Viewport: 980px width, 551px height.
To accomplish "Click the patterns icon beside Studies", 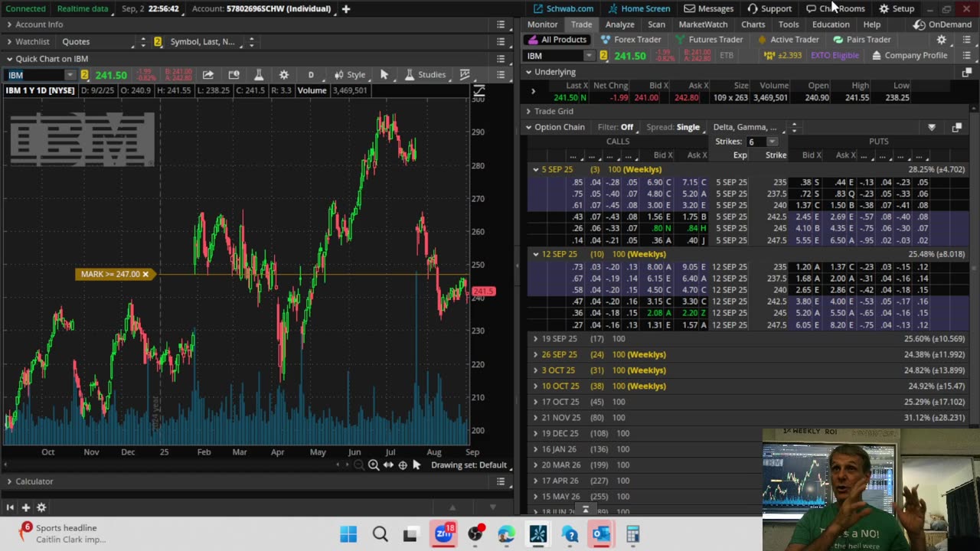I will [465, 74].
